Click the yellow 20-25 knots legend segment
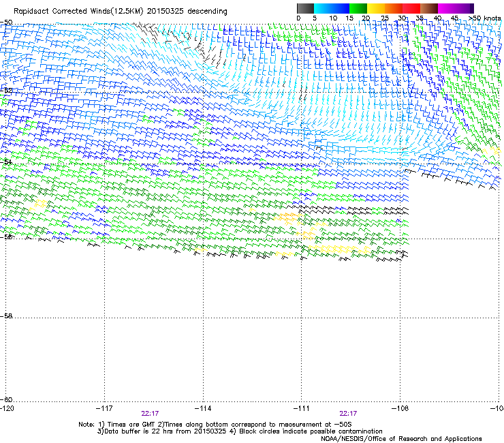 [x=376, y=8]
